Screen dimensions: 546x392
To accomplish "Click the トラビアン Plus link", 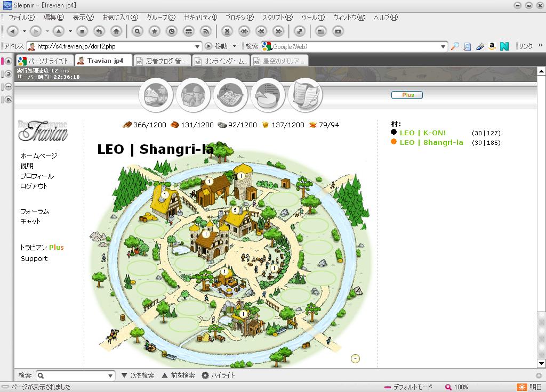I will 42,247.
